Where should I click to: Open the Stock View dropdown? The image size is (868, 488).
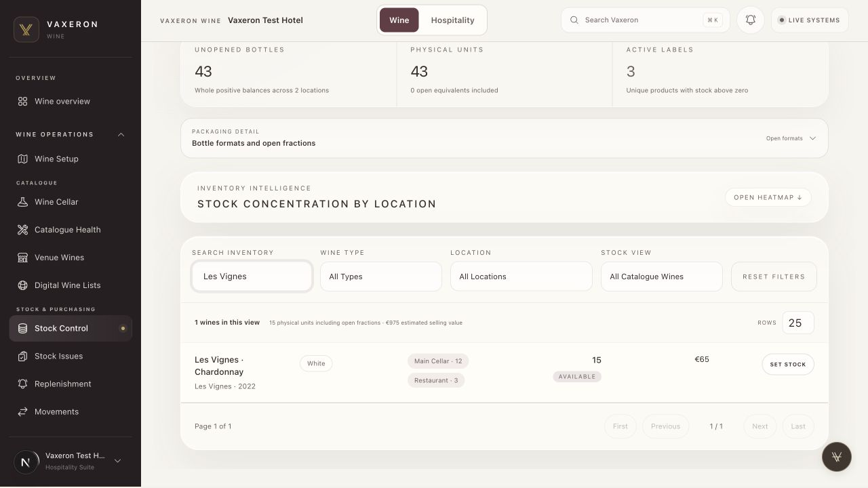tap(662, 277)
